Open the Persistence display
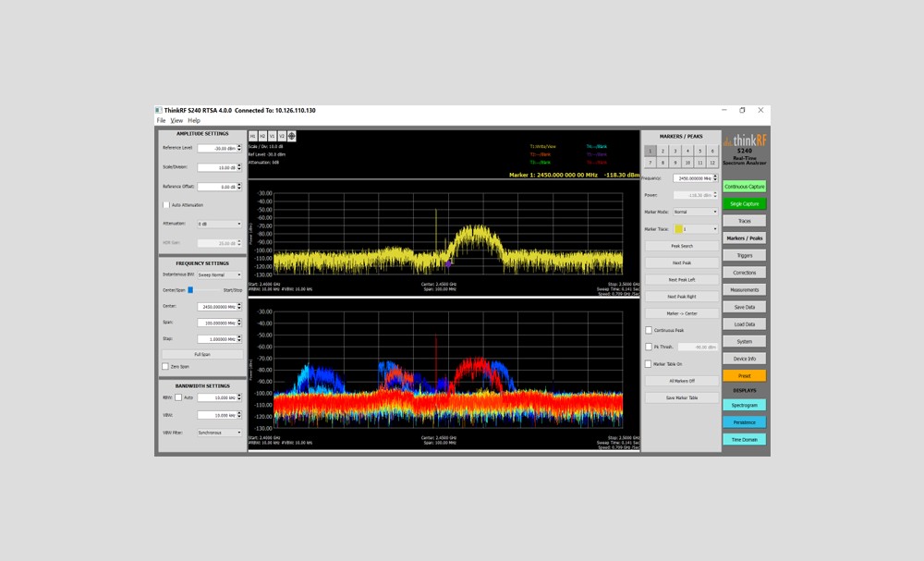The width and height of the screenshot is (924, 561). pos(744,422)
